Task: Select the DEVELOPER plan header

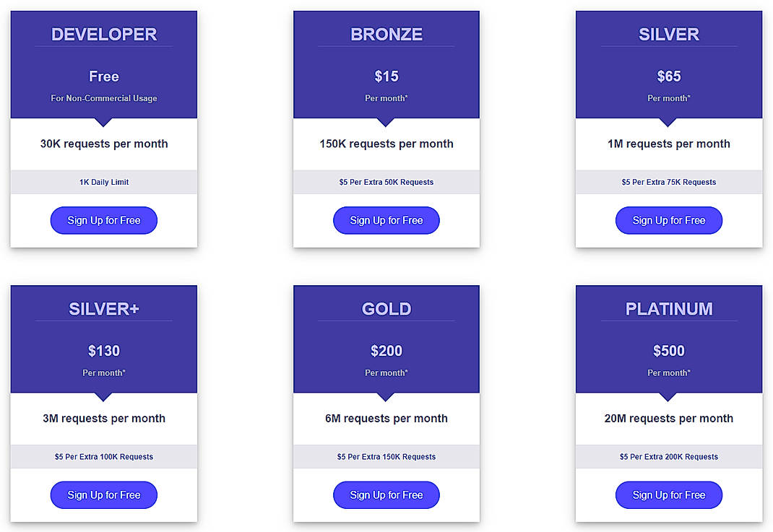Action: click(x=103, y=34)
